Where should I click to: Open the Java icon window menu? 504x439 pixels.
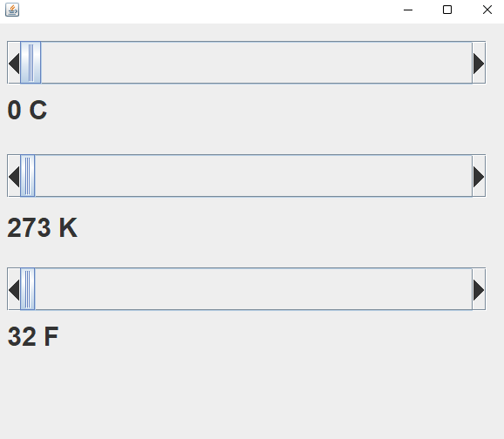12,10
